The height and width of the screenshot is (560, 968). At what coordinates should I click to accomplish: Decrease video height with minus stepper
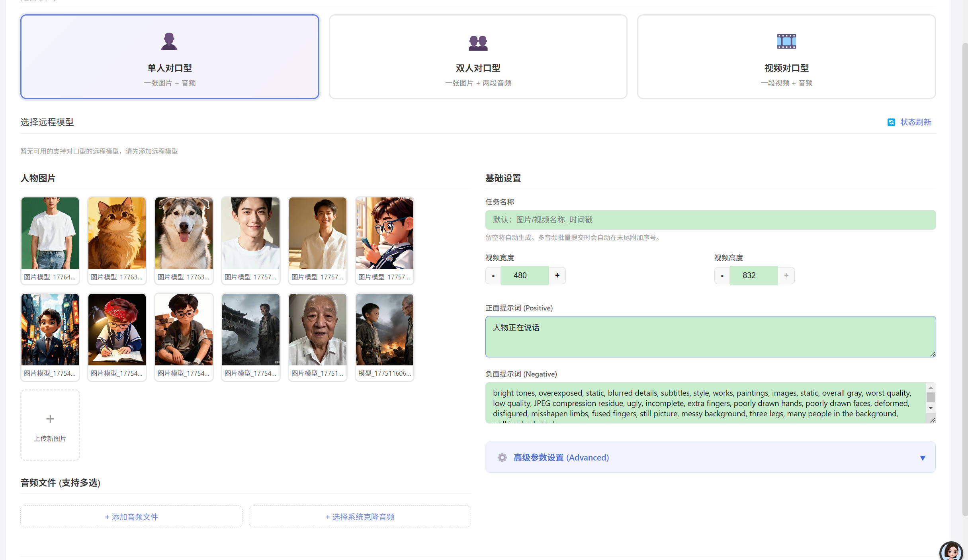point(722,275)
